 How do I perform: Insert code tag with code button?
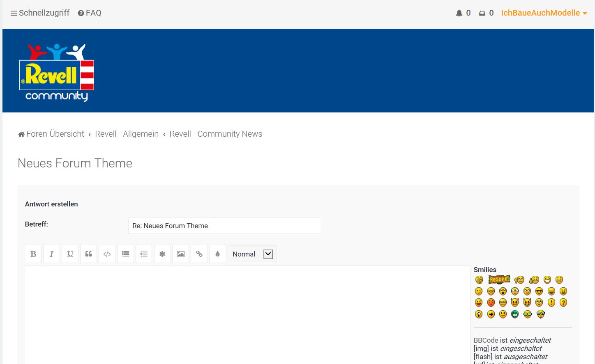click(107, 254)
